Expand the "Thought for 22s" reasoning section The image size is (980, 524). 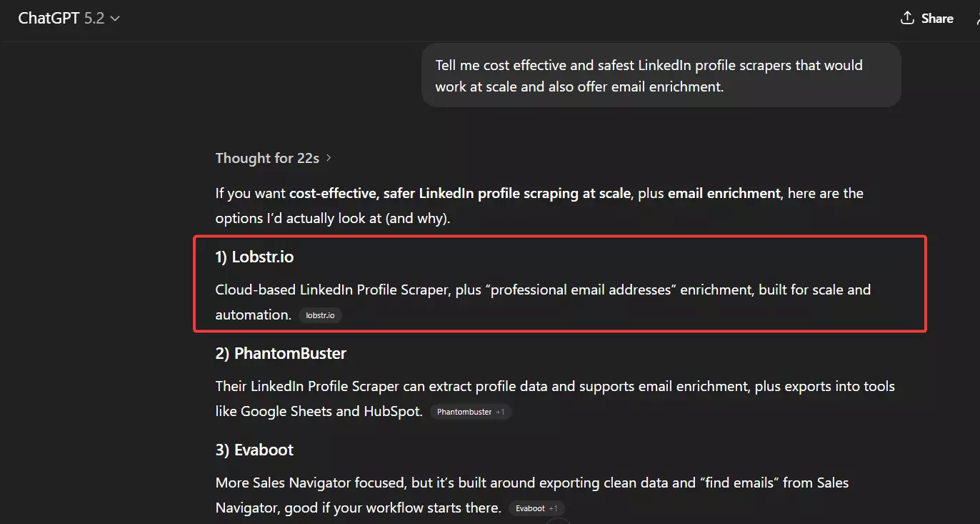(x=267, y=158)
